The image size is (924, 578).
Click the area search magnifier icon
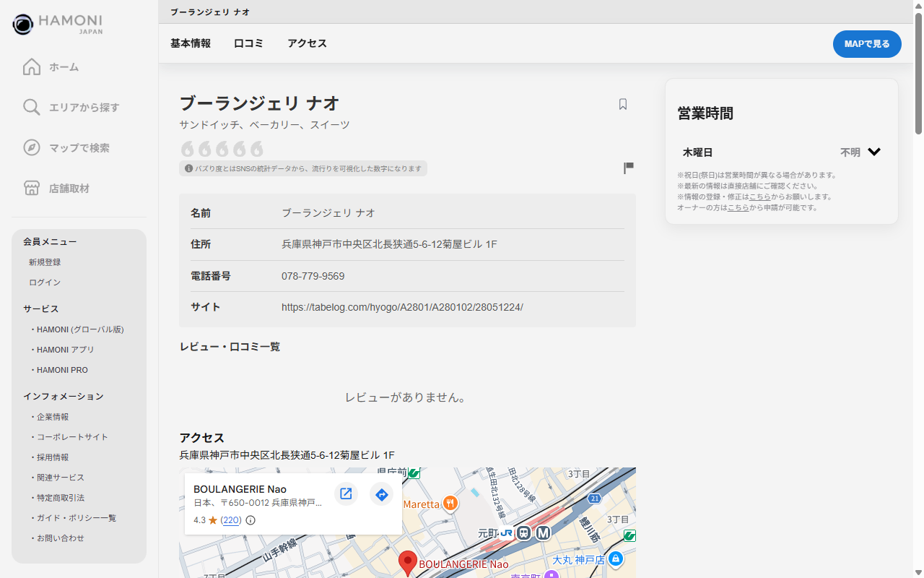coord(32,108)
